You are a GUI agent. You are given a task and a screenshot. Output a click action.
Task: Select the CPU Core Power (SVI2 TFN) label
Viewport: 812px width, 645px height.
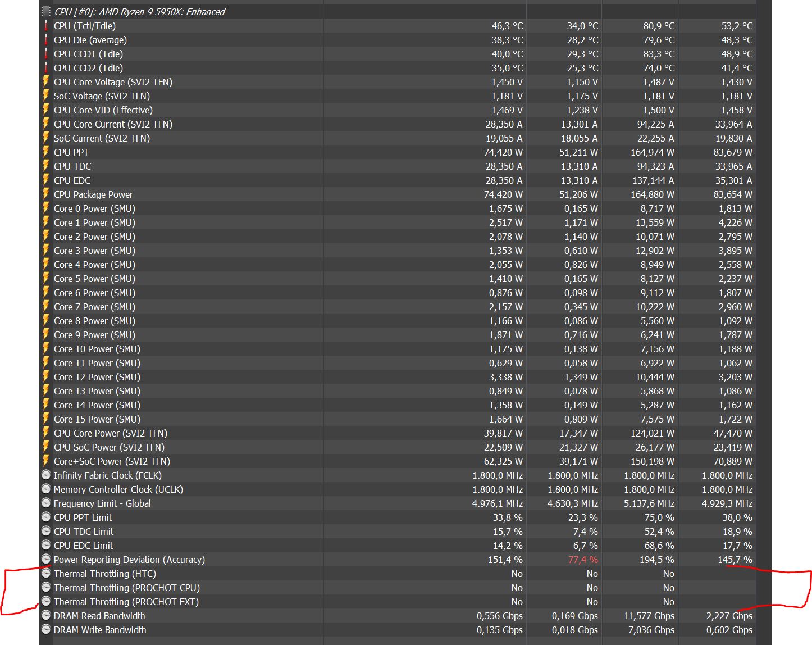(x=111, y=433)
